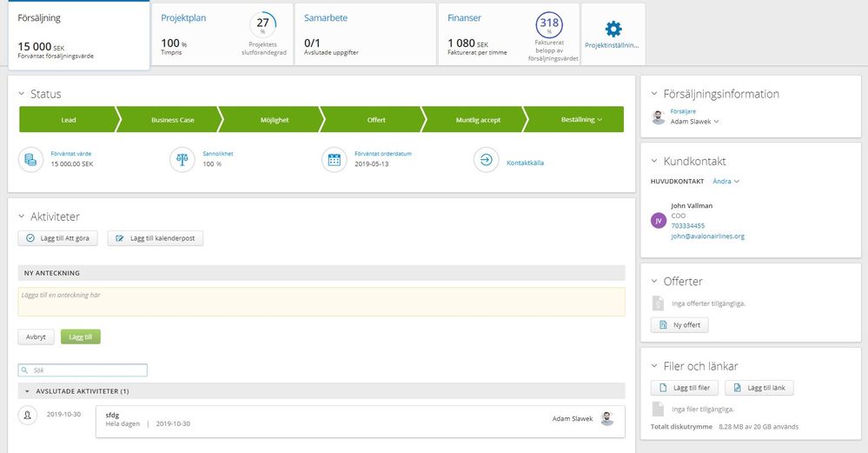This screenshot has height=453, width=868.
Task: Focus the new note text area
Action: pos(321,302)
